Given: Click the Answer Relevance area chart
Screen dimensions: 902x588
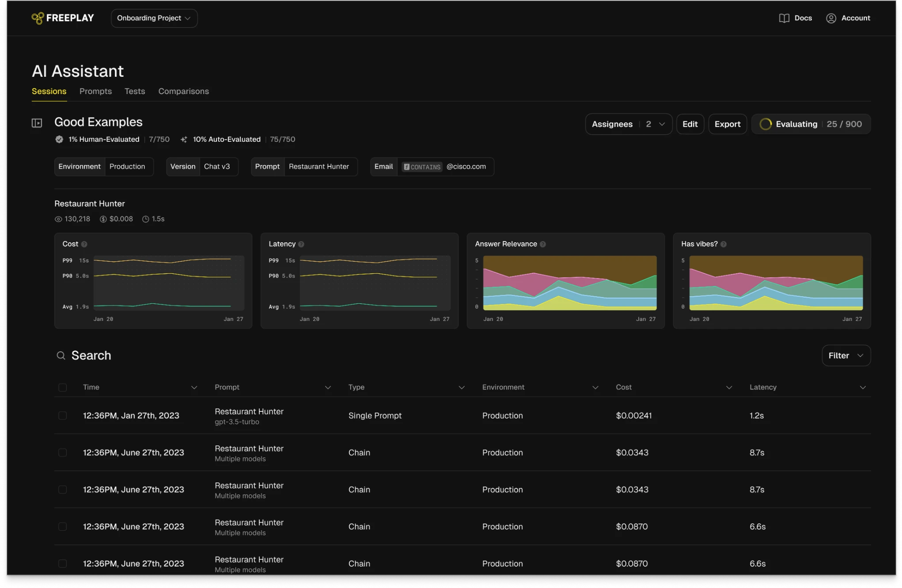Looking at the screenshot, I should pyautogui.click(x=570, y=283).
